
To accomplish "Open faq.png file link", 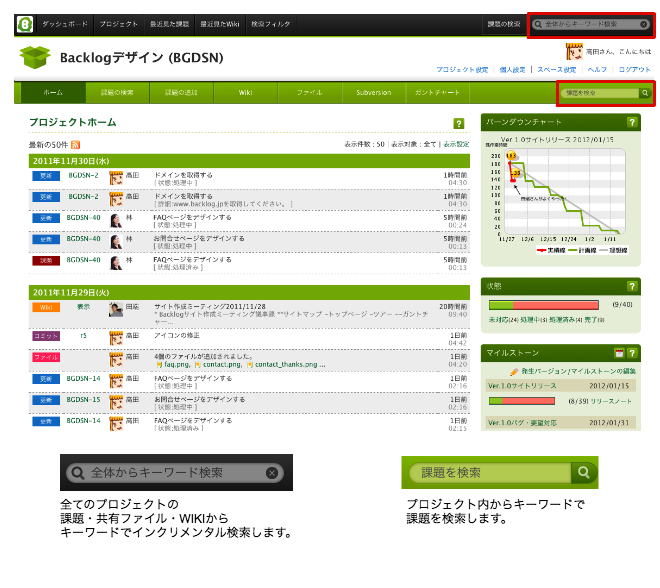I will (177, 365).
